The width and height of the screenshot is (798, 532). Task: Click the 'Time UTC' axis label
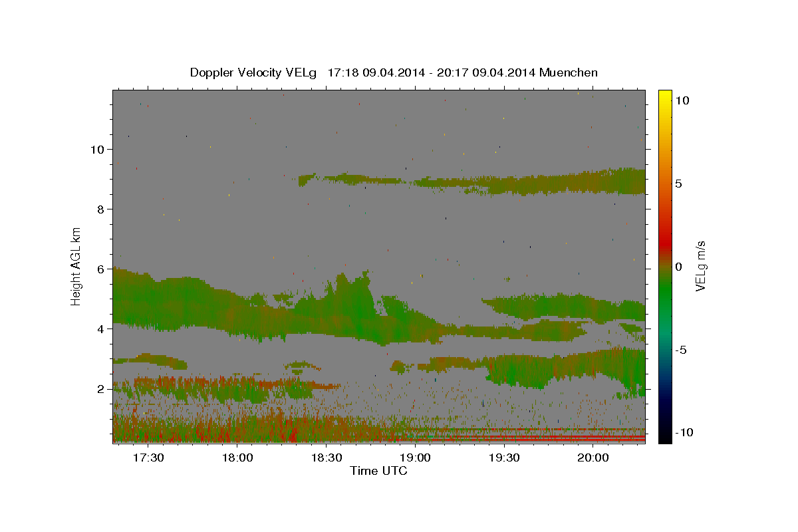(378, 471)
